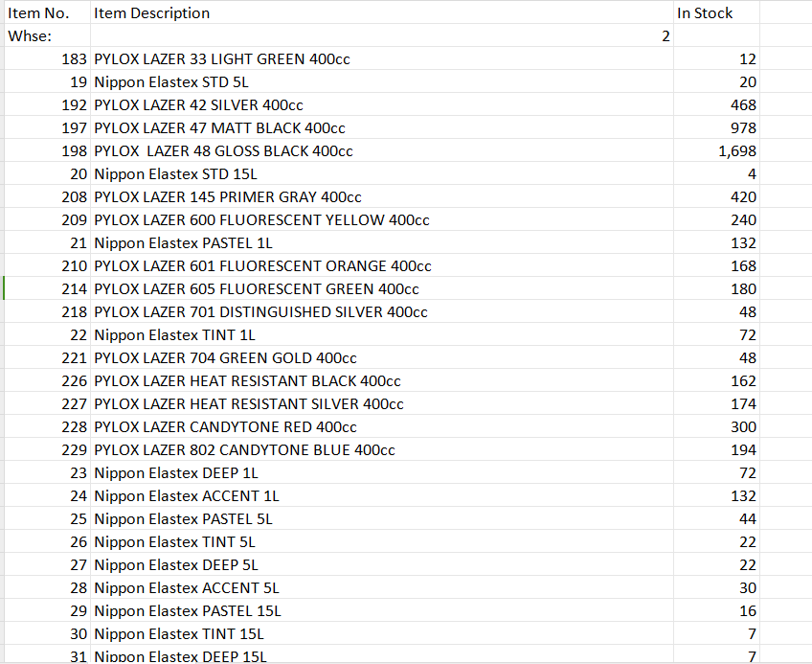This screenshot has height=664, width=812.
Task: Select PYLOX LAZER HEAT RESISTANT BLACK cell
Action: tap(247, 381)
